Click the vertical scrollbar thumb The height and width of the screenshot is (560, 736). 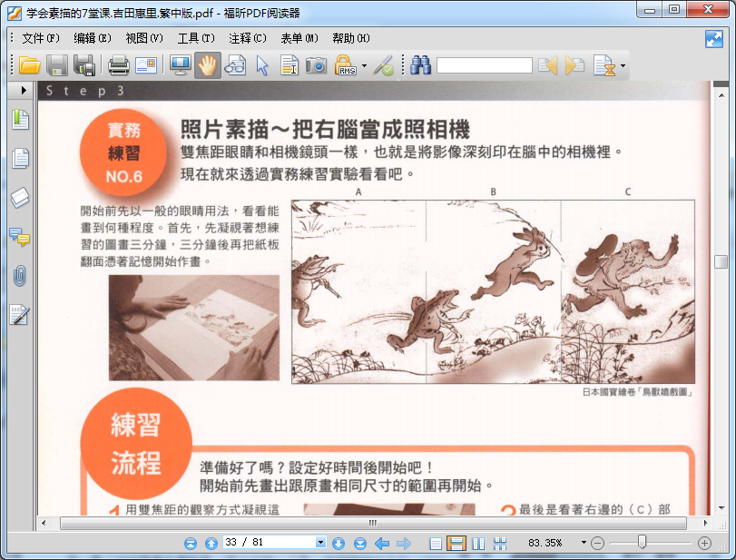pyautogui.click(x=721, y=261)
